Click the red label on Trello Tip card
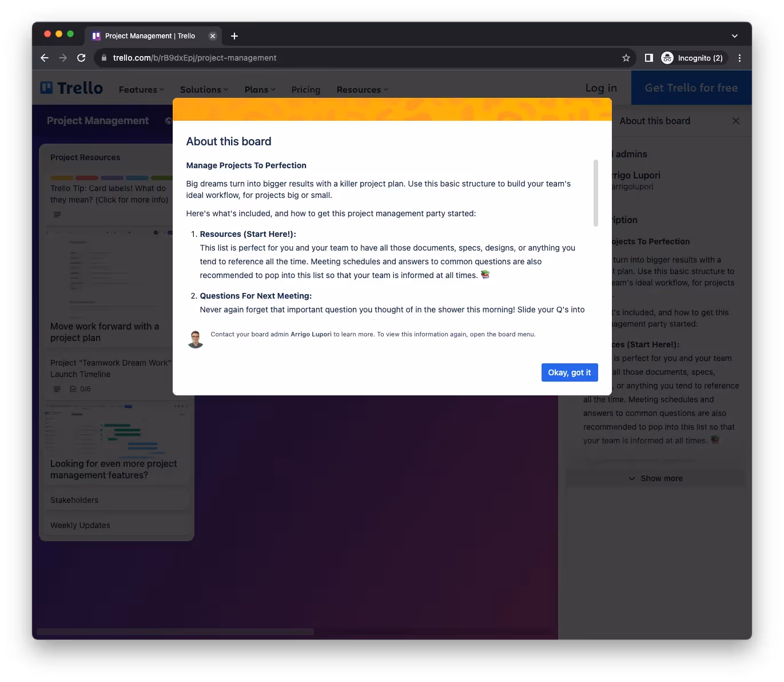Screen dimensions: 784x682 pyautogui.click(x=87, y=178)
